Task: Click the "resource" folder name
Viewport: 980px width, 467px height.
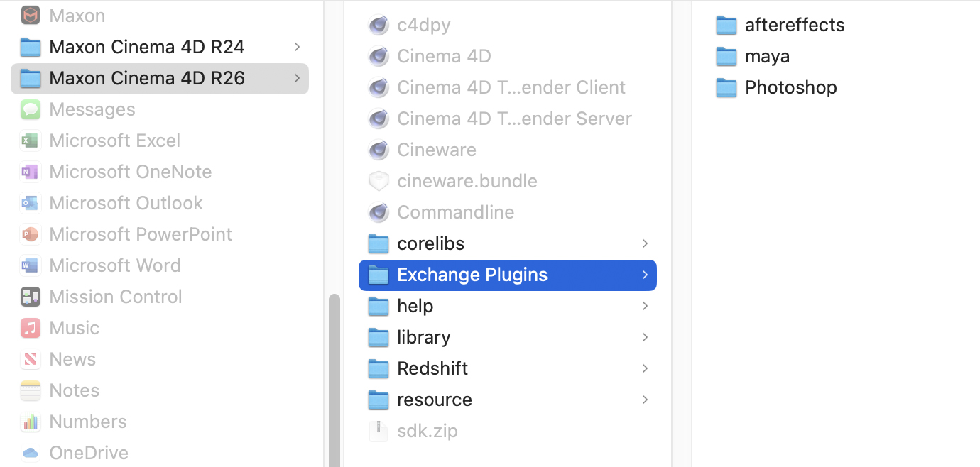Action: [x=435, y=400]
